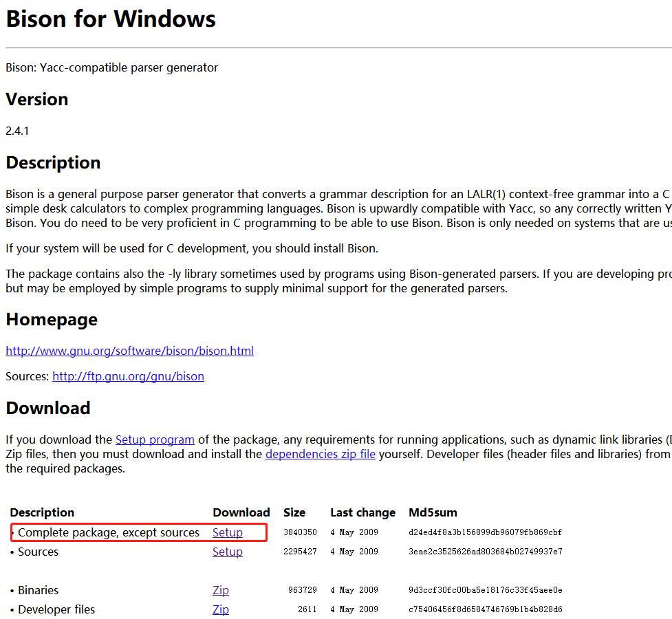
Task: Download the Zip file for Developer files
Action: 220,609
